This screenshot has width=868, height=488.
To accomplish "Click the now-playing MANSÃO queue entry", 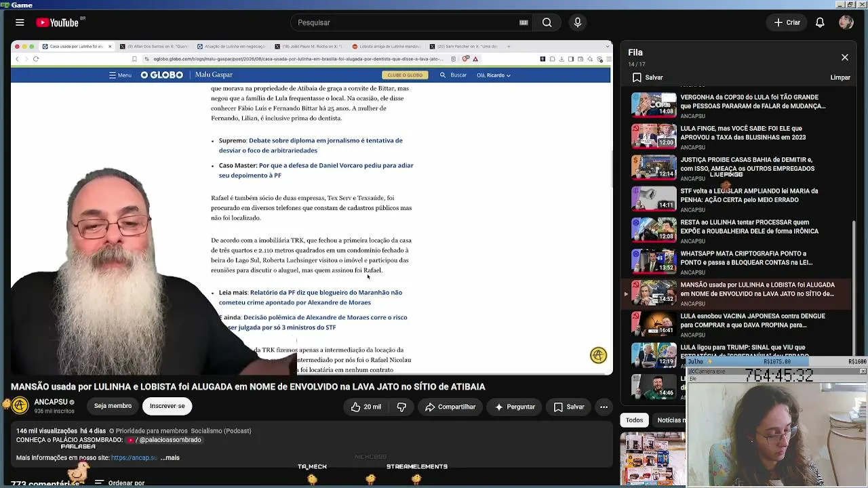I will click(737, 293).
